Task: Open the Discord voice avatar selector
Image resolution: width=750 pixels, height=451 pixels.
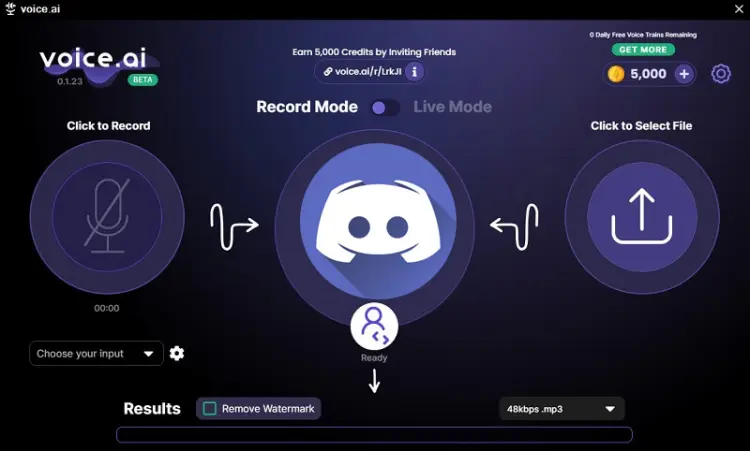Action: [378, 221]
